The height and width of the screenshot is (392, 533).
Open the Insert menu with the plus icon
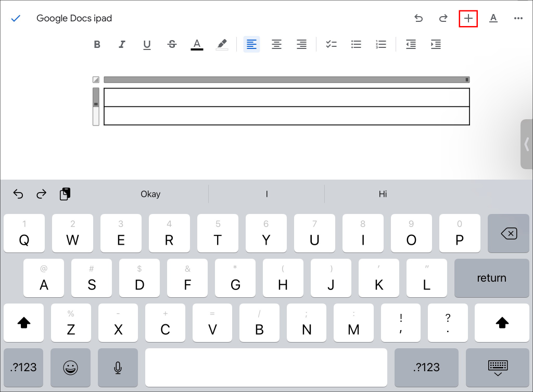pyautogui.click(x=468, y=18)
